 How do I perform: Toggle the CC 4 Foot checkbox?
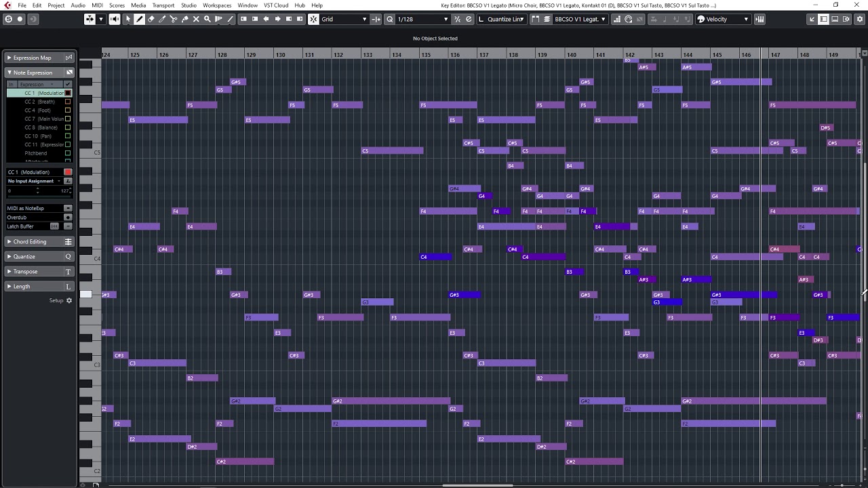tap(68, 110)
